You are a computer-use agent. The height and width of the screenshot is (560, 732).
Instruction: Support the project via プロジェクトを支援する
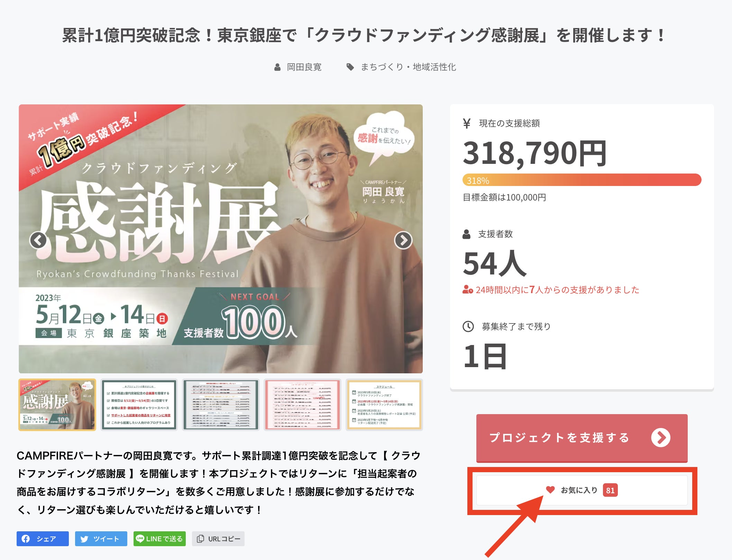[x=582, y=438]
